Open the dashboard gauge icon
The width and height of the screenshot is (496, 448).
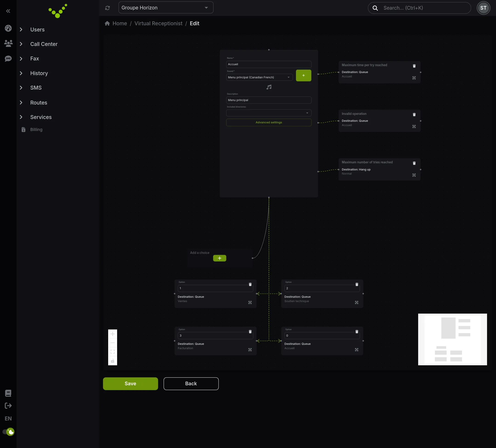point(8,28)
